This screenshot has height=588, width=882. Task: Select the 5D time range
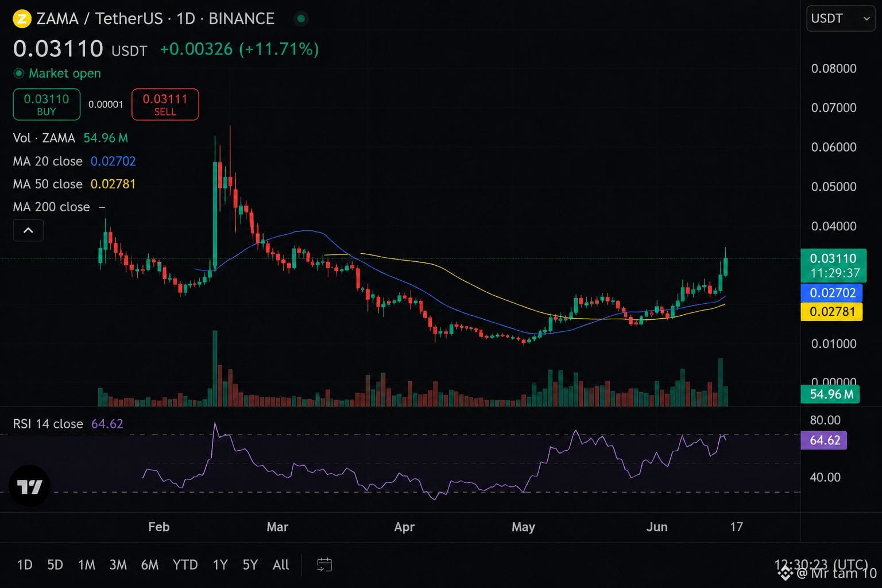pos(55,565)
